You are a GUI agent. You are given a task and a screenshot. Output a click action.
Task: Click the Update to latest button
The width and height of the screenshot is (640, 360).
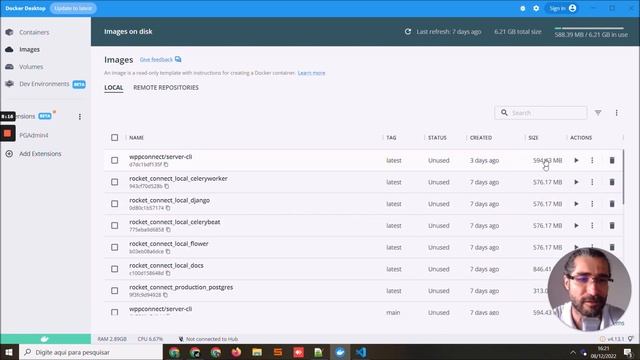(x=73, y=8)
